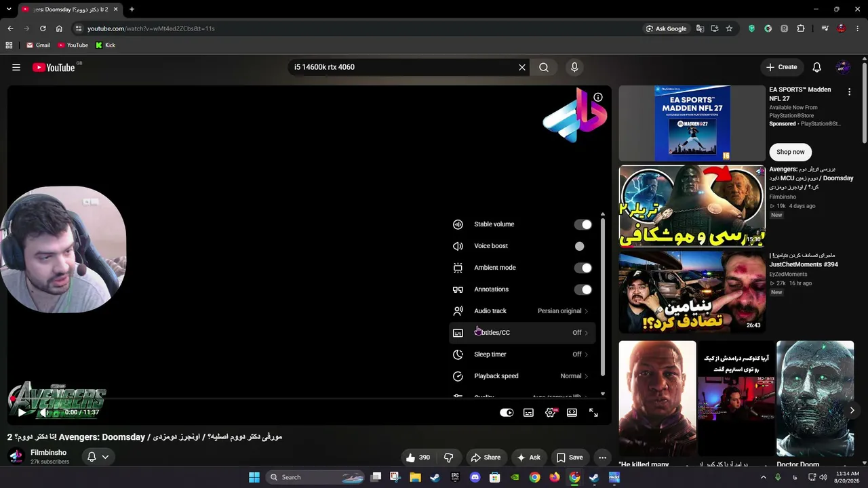This screenshot has height=488, width=868.
Task: Save the video to a playlist
Action: [569, 457]
